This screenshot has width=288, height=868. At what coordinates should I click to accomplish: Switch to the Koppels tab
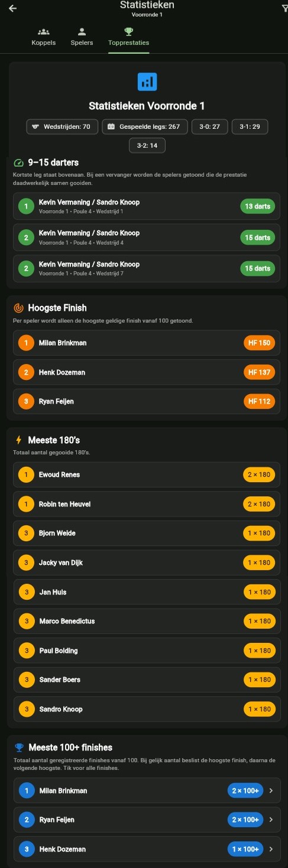click(x=43, y=37)
